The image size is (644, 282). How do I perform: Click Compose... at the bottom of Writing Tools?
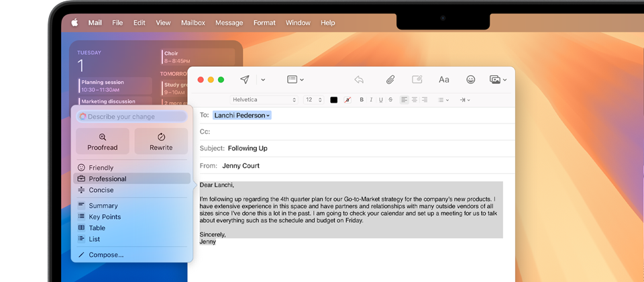pyautogui.click(x=106, y=255)
